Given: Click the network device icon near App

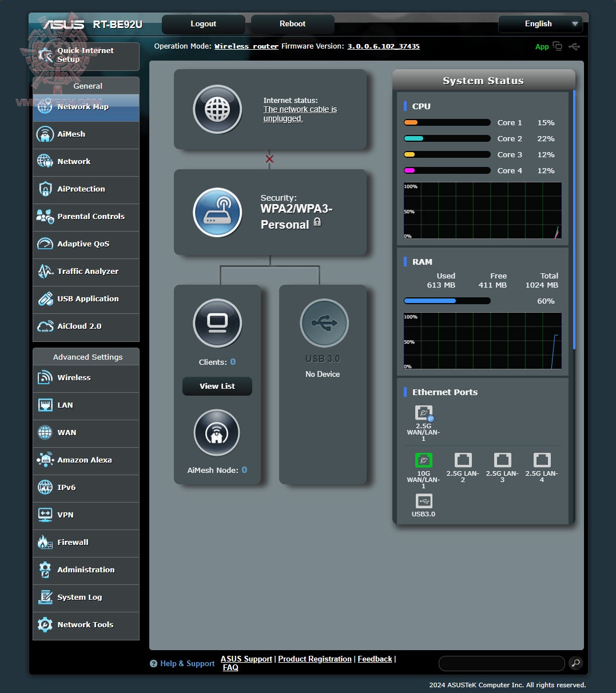Looking at the screenshot, I should (x=557, y=46).
